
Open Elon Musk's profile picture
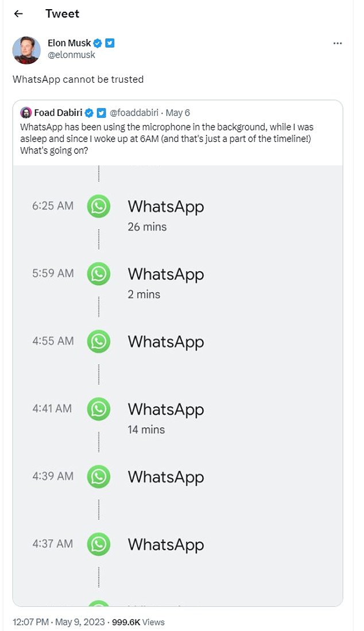tap(26, 51)
